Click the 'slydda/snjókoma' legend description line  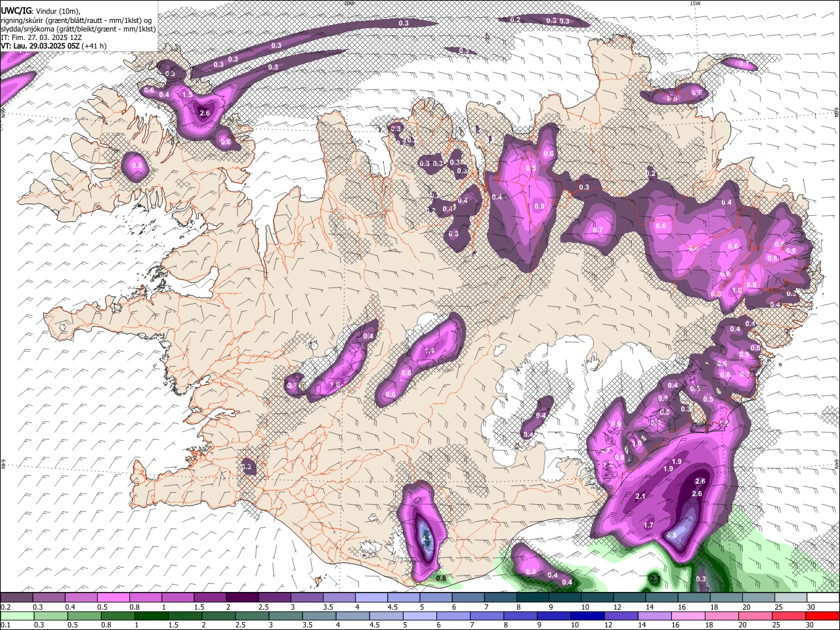[78, 29]
